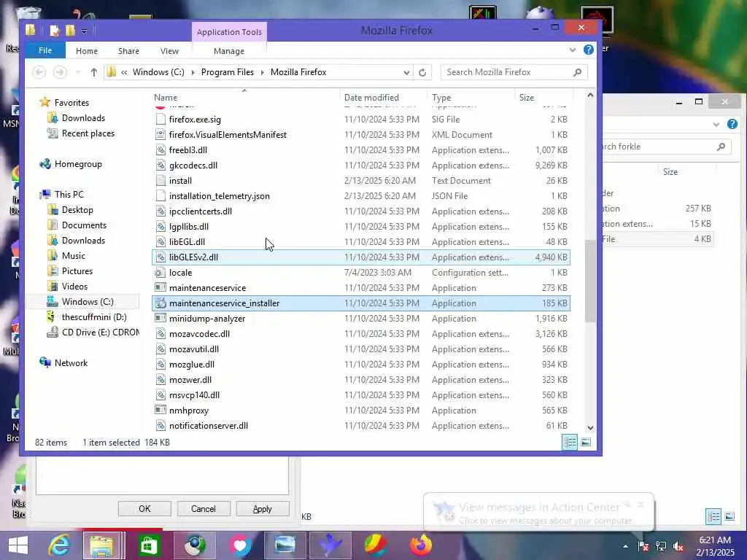This screenshot has width=747, height=560.
Task: Click New folder icon in quick access toolbar
Action: tap(70, 31)
